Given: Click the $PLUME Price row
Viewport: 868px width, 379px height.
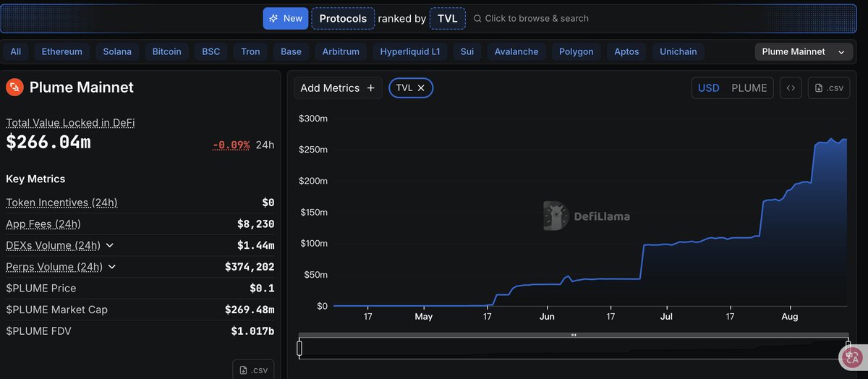Looking at the screenshot, I should tap(140, 288).
